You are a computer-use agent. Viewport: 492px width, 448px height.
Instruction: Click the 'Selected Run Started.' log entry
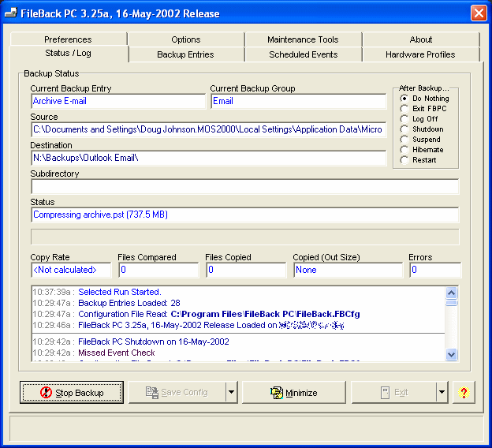point(120,292)
